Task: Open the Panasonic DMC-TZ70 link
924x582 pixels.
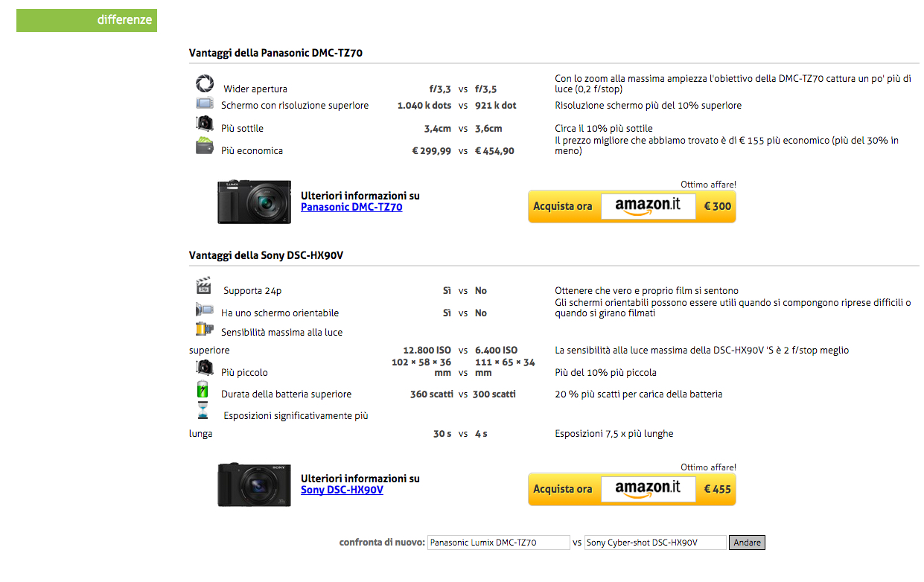Action: coord(351,208)
